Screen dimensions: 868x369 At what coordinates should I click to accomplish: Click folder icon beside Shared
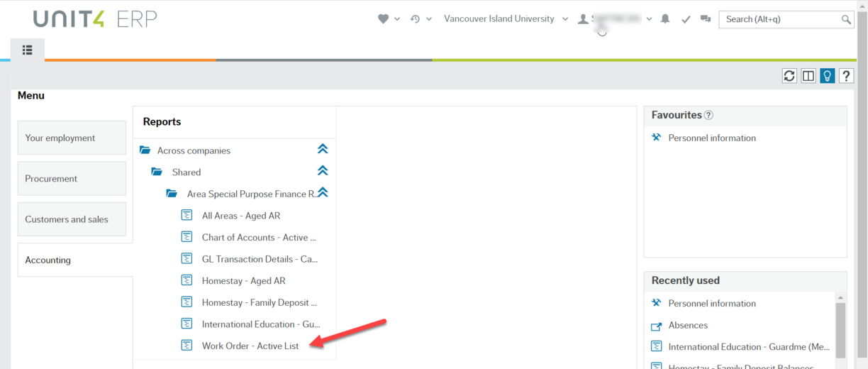click(x=157, y=172)
